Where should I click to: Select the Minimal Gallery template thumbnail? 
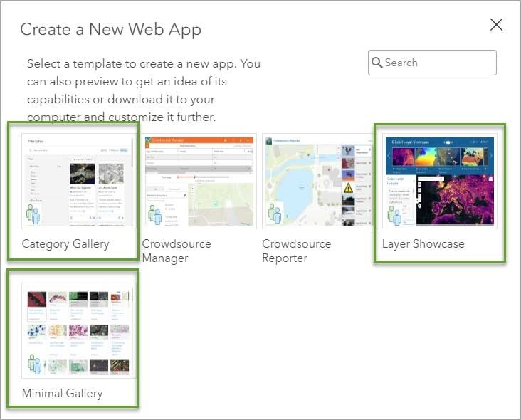coord(79,330)
